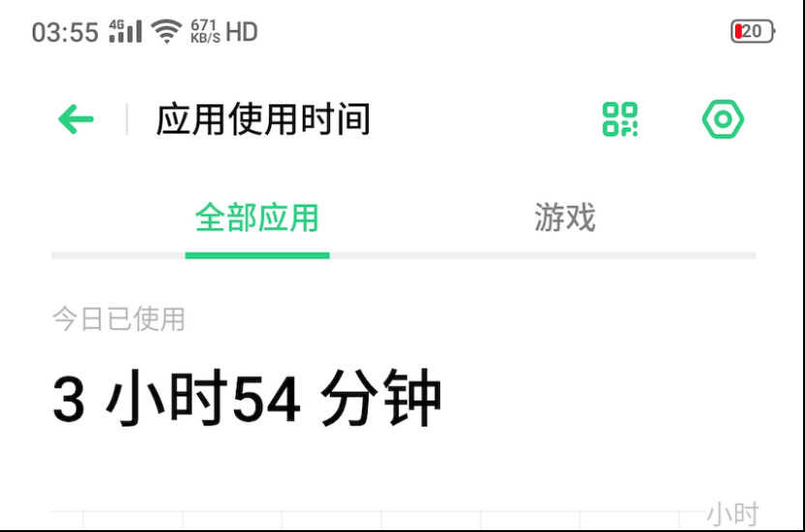Tap the 小时 chart axis label
The width and height of the screenshot is (805, 532).
(x=732, y=514)
